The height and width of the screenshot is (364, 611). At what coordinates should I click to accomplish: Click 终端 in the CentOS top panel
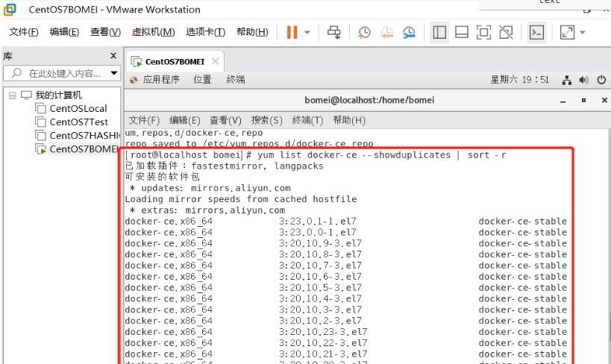(x=236, y=80)
